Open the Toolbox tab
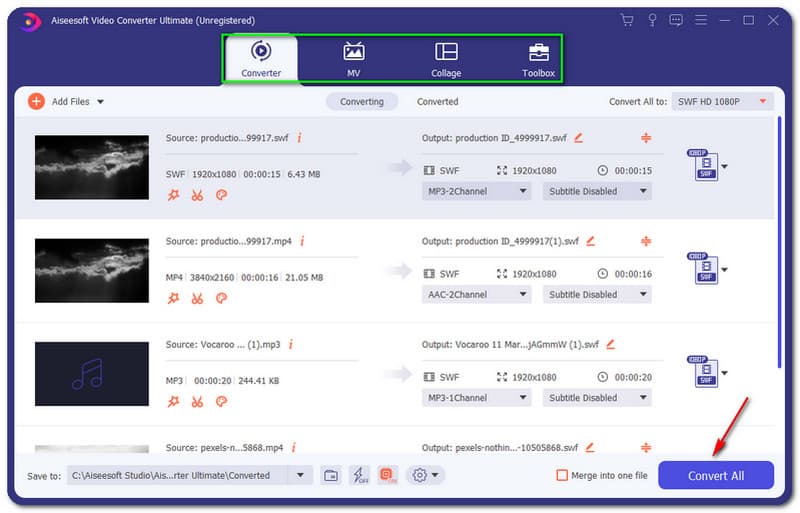The width and height of the screenshot is (800, 513). coord(538,59)
